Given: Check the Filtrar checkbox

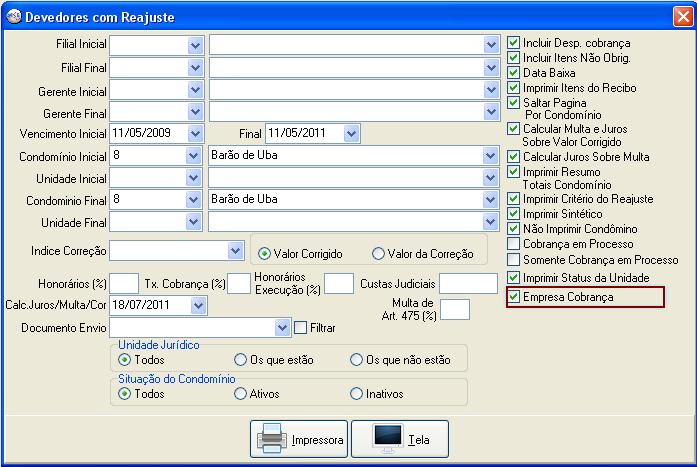Looking at the screenshot, I should point(300,327).
